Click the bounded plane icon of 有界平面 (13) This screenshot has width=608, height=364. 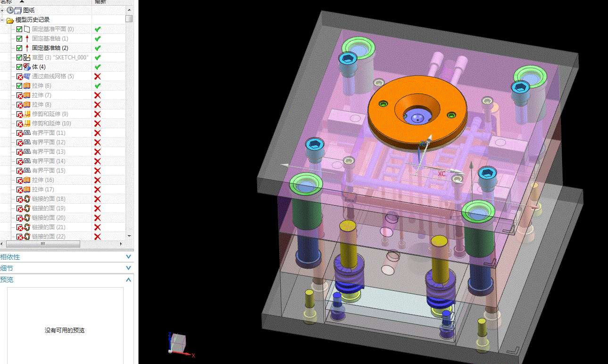click(27, 152)
